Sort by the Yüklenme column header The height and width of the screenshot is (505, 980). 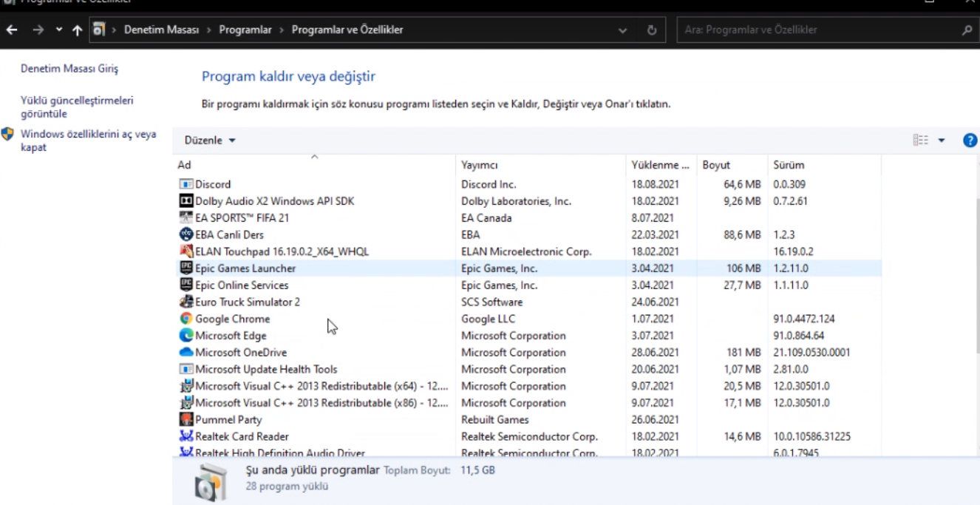coord(661,165)
